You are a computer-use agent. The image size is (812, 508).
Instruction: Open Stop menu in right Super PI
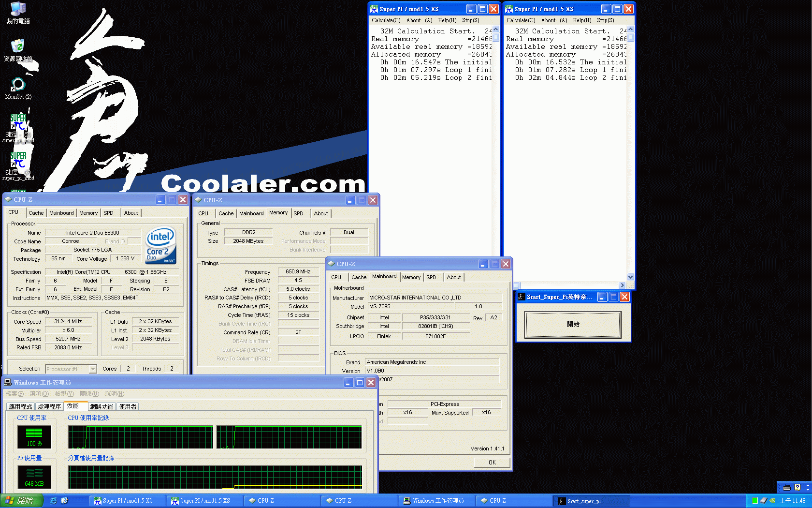(x=605, y=20)
